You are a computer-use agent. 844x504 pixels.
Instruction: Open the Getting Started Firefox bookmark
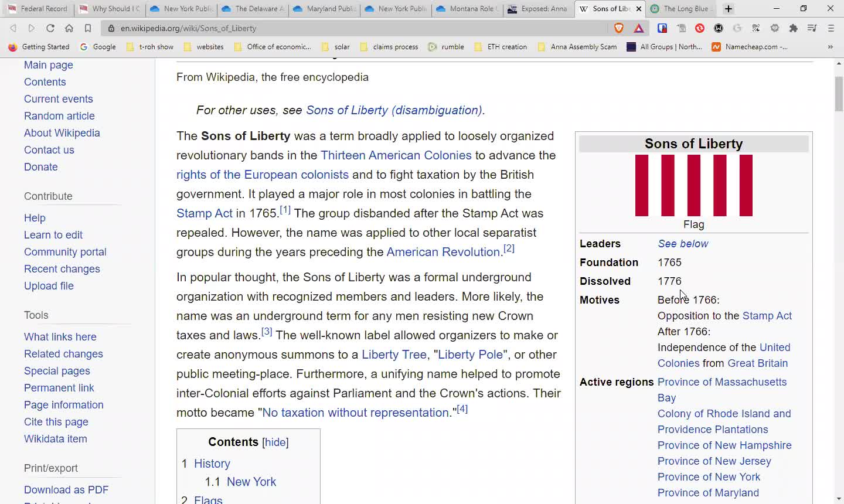coord(39,47)
